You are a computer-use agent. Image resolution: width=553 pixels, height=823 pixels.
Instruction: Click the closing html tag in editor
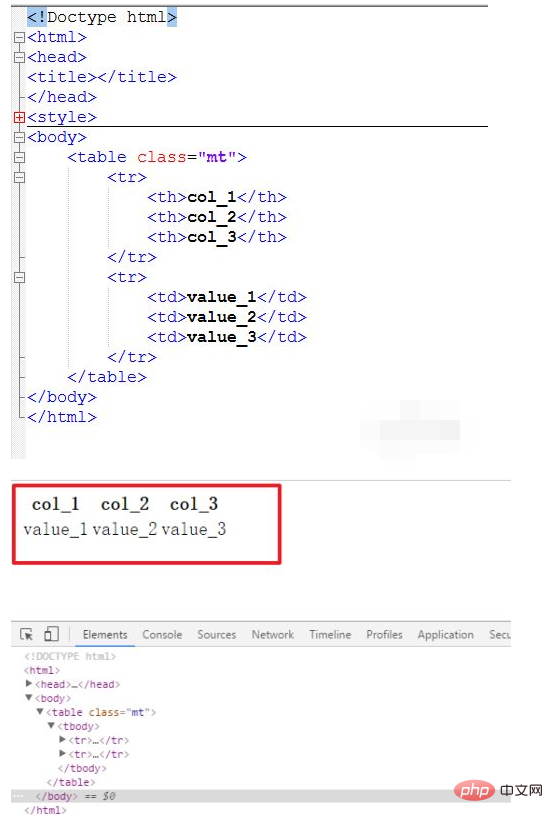pos(62,417)
